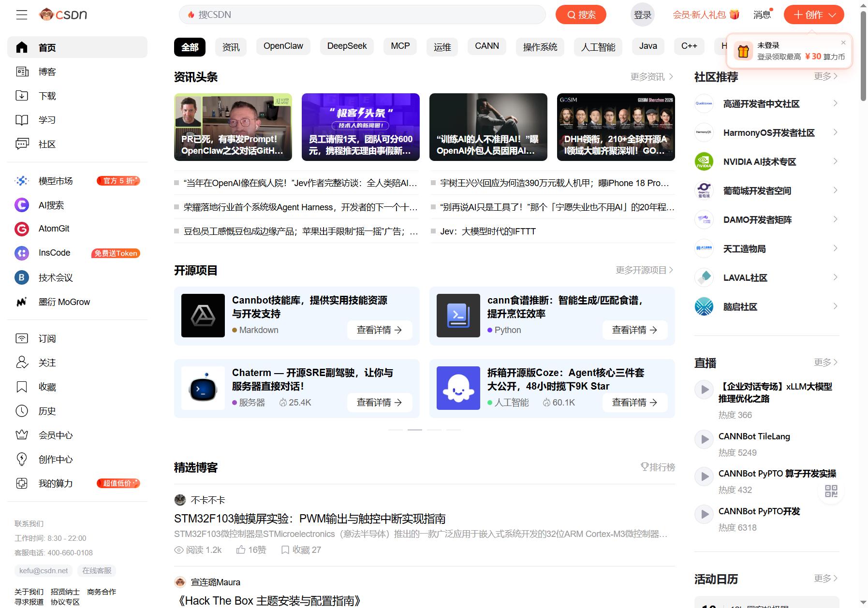
Task: Open 历史 clock icon
Action: 22,411
